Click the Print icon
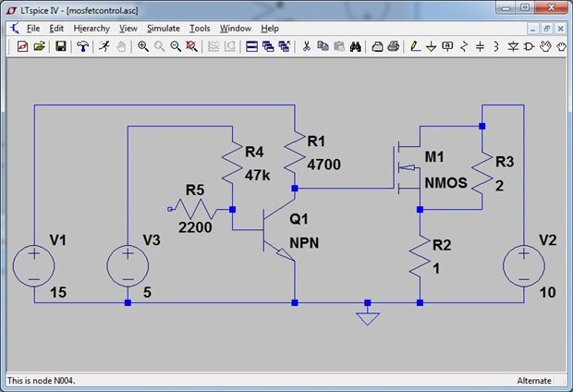573x392 pixels. click(394, 46)
